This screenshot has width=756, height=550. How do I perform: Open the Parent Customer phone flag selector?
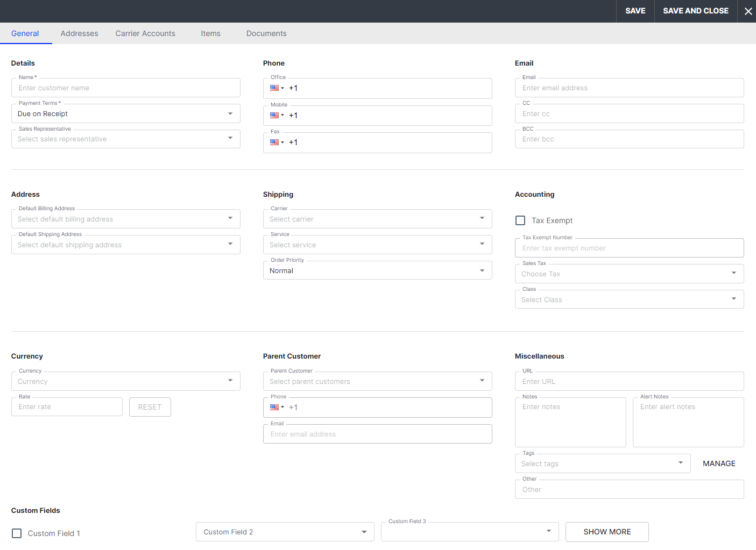[277, 408]
